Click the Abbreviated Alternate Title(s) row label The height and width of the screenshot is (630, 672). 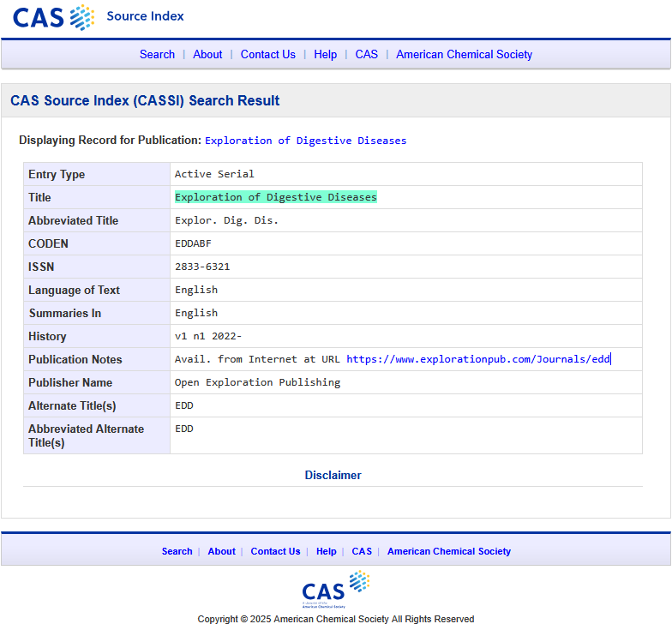pos(86,435)
